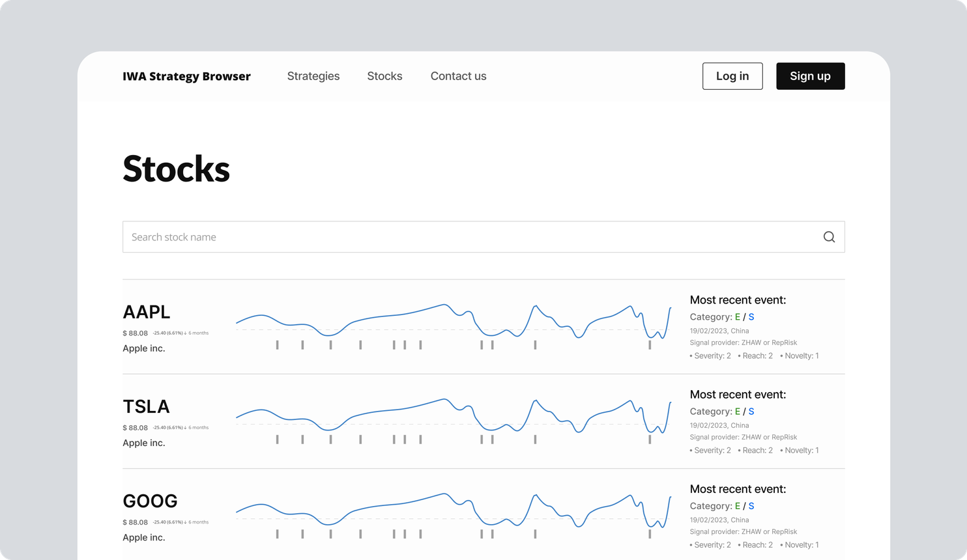The image size is (967, 560).
Task: Open the GOOG stock ticker
Action: [150, 501]
